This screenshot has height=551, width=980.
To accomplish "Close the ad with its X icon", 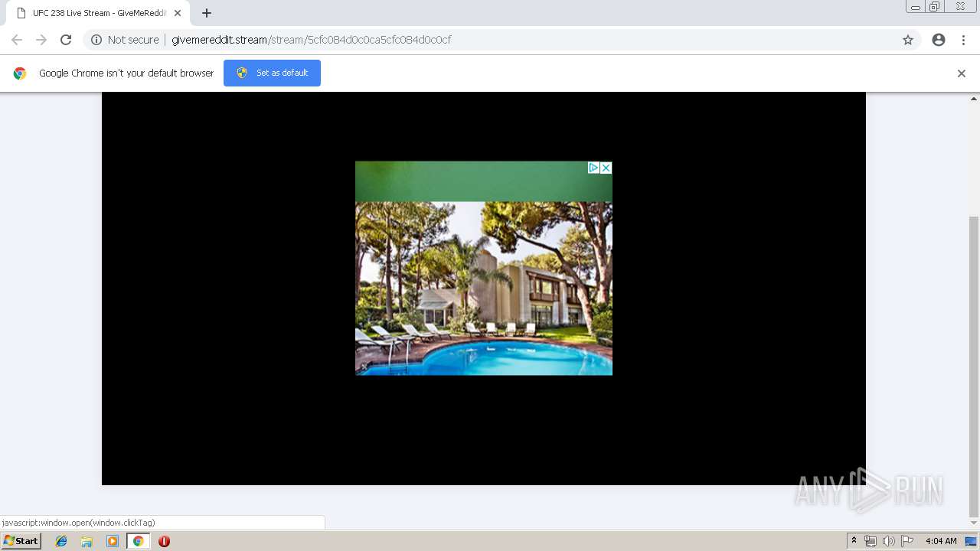I will [606, 168].
